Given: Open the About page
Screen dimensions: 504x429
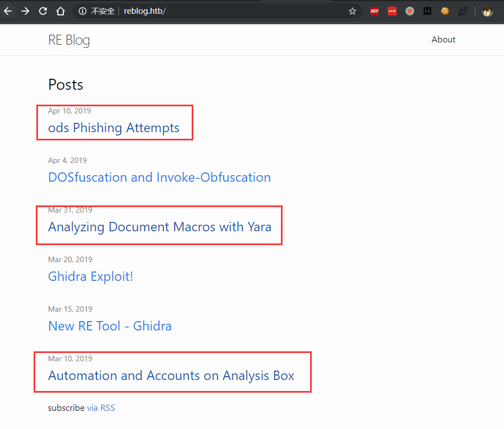Looking at the screenshot, I should click(x=443, y=40).
